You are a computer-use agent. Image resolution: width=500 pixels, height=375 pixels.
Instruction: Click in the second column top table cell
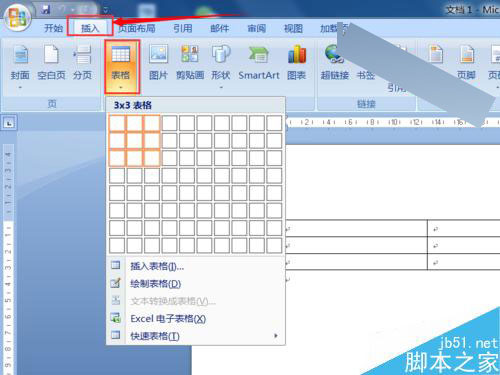pos(464,228)
